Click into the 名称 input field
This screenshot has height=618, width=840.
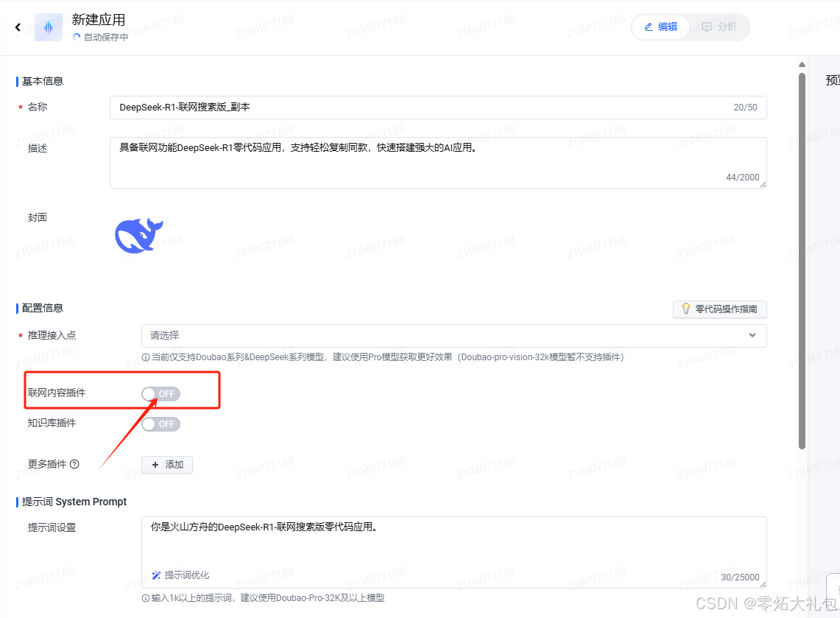(x=438, y=108)
